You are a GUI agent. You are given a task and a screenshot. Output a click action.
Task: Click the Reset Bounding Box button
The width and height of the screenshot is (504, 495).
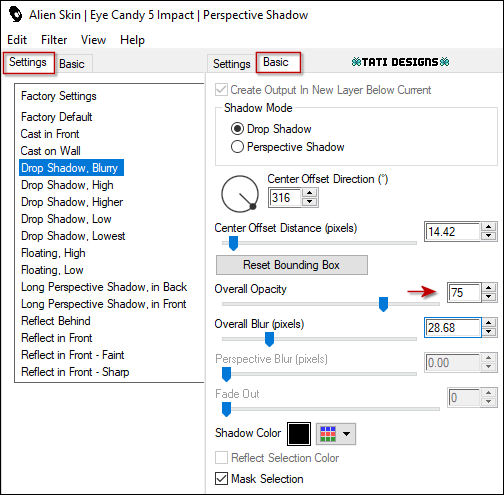[x=292, y=265]
